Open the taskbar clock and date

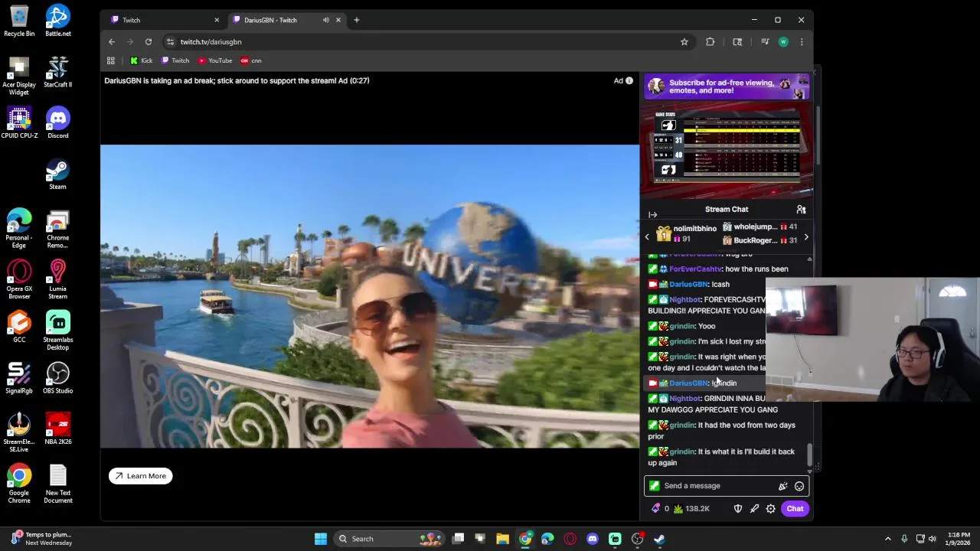[x=959, y=539]
